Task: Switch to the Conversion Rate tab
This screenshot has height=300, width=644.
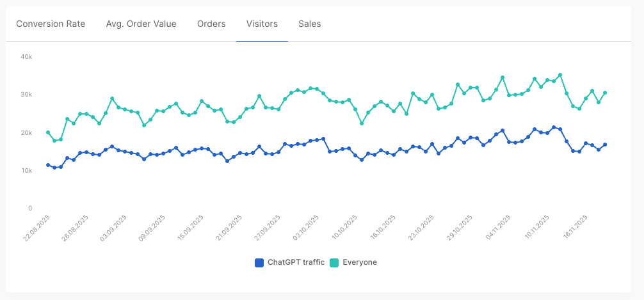Action: coord(51,24)
